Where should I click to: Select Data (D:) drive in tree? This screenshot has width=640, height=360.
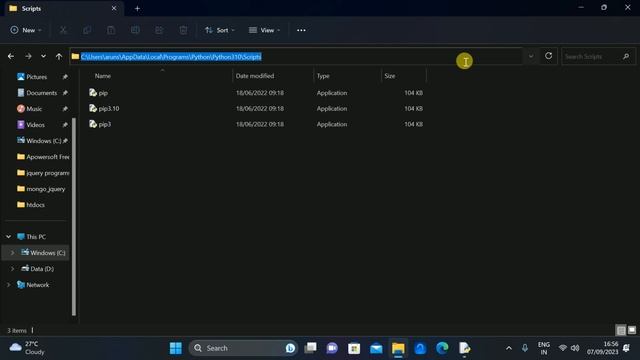click(x=38, y=269)
